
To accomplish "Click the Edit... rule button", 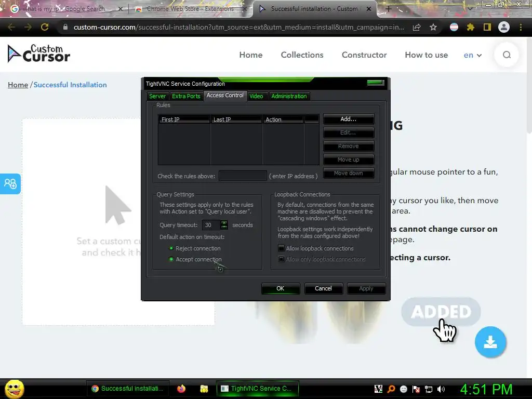I will tap(349, 132).
